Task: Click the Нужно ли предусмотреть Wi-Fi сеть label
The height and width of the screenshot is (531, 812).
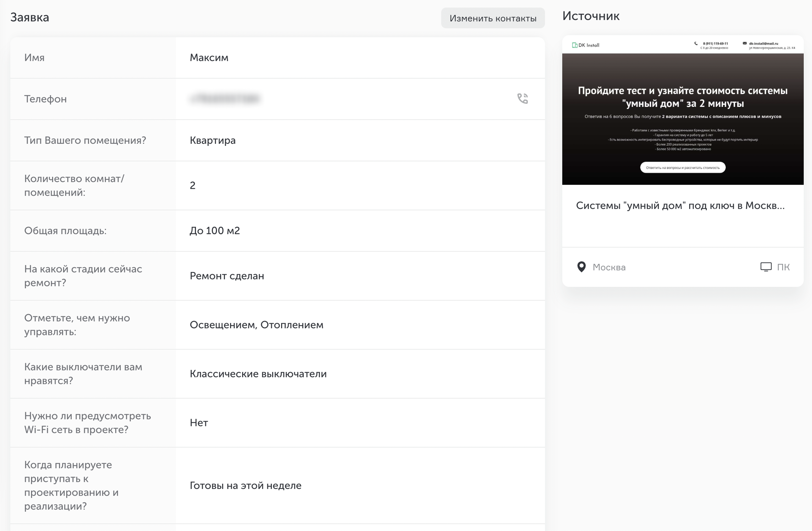Action: 88,423
